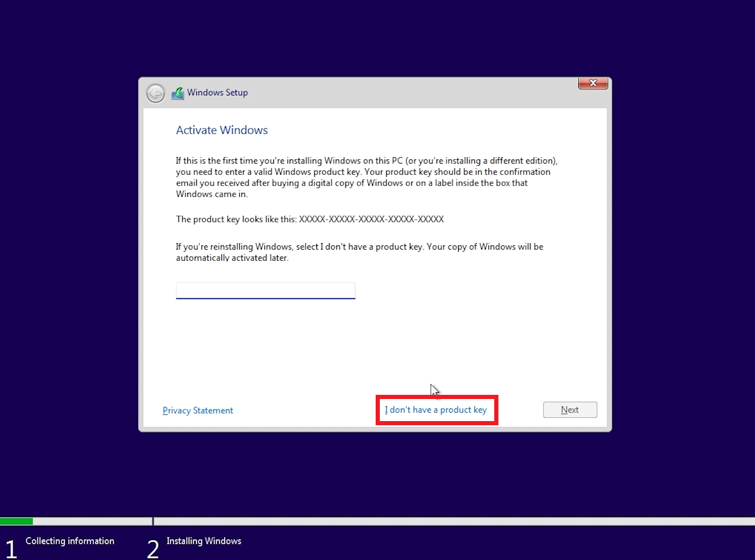Click the green progress bar segment
The image size is (755, 560).
(16, 521)
